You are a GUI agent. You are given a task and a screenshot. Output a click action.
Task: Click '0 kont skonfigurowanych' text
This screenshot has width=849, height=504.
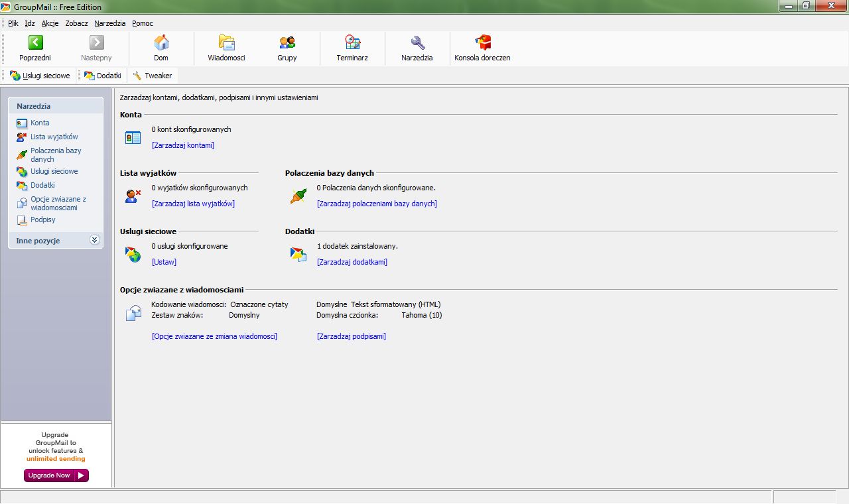[191, 129]
